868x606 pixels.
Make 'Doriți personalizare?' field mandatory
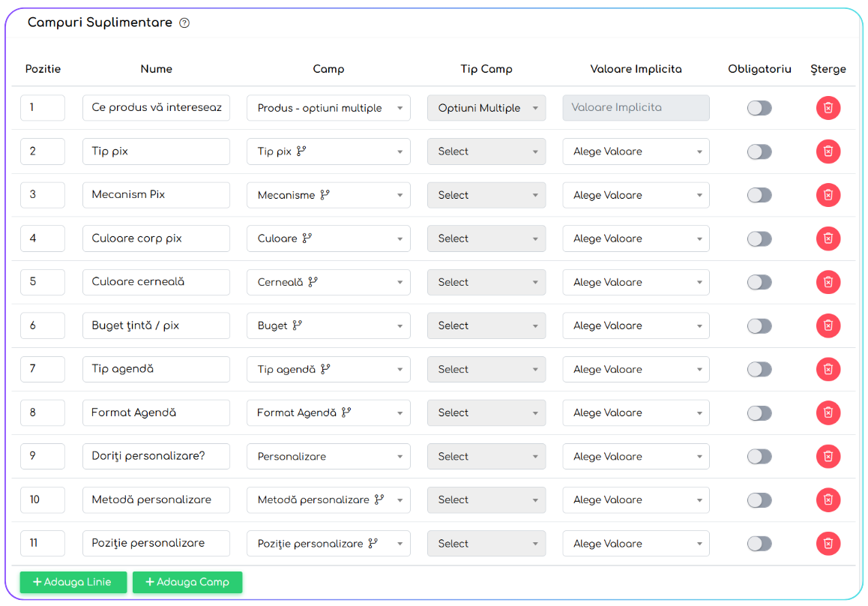[759, 456]
